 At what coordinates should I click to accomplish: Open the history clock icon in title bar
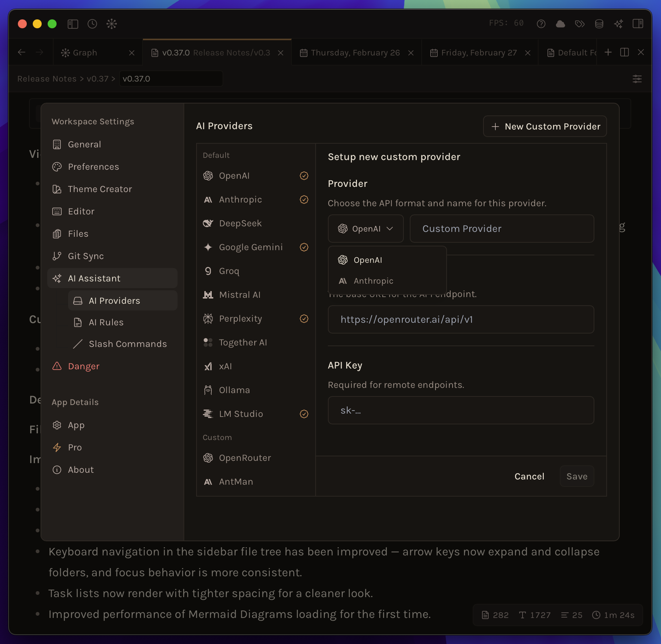click(x=92, y=24)
